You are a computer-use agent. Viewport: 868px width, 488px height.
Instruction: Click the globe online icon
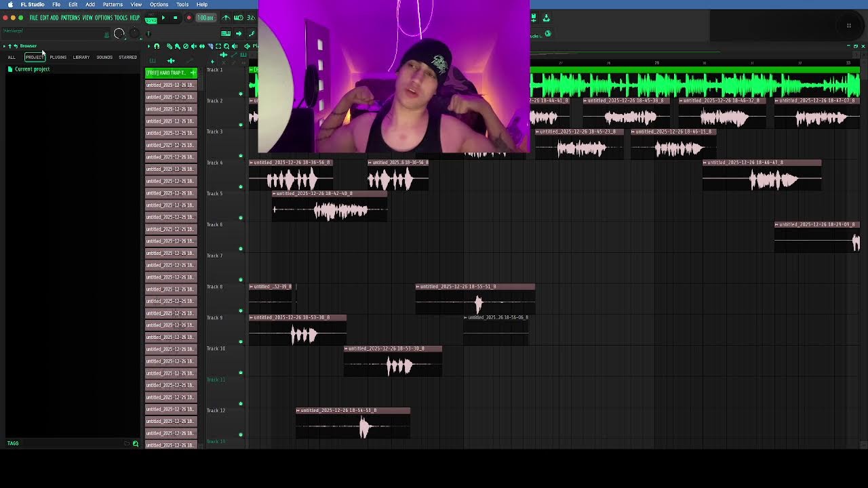[548, 33]
